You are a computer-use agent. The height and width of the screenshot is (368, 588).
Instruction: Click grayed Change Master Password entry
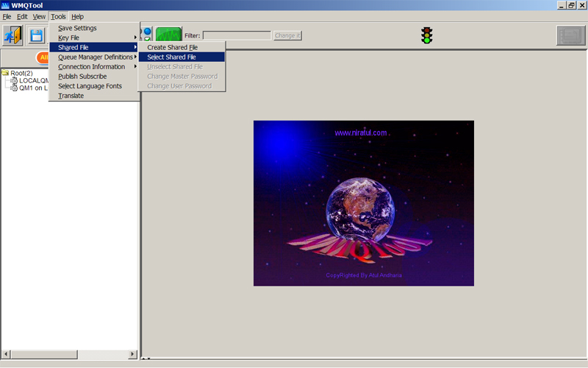182,77
